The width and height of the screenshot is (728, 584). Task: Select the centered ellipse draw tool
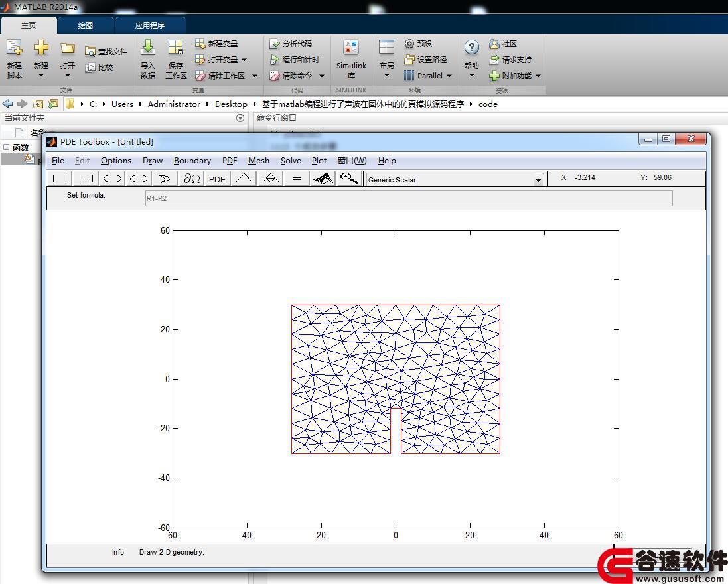[x=138, y=179]
